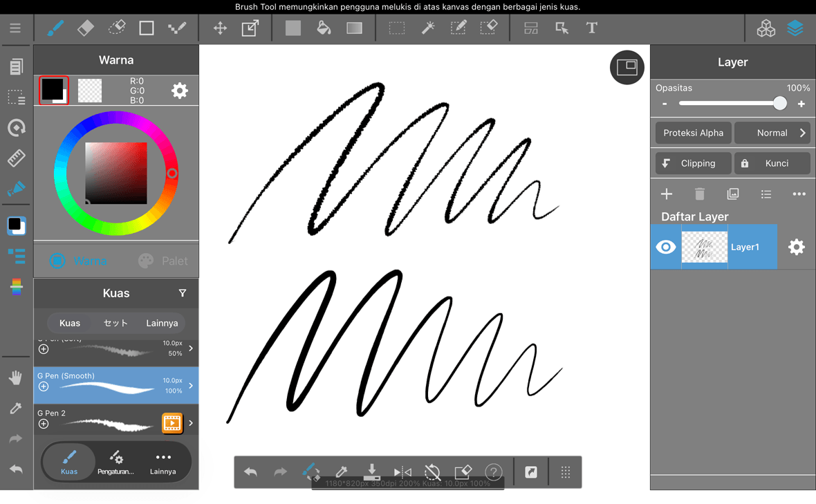This screenshot has width=816, height=504.
Task: Redo using bottom bar redo arrow
Action: [281, 472]
